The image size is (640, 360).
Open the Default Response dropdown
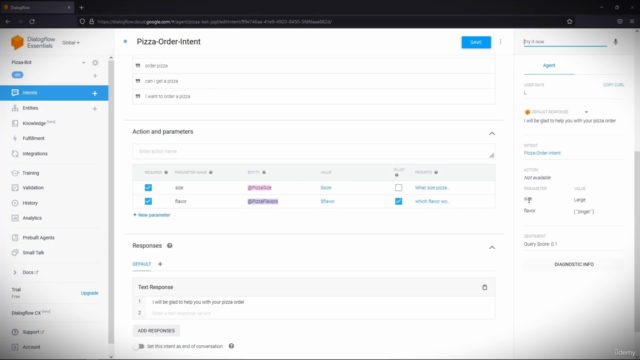pyautogui.click(x=586, y=112)
